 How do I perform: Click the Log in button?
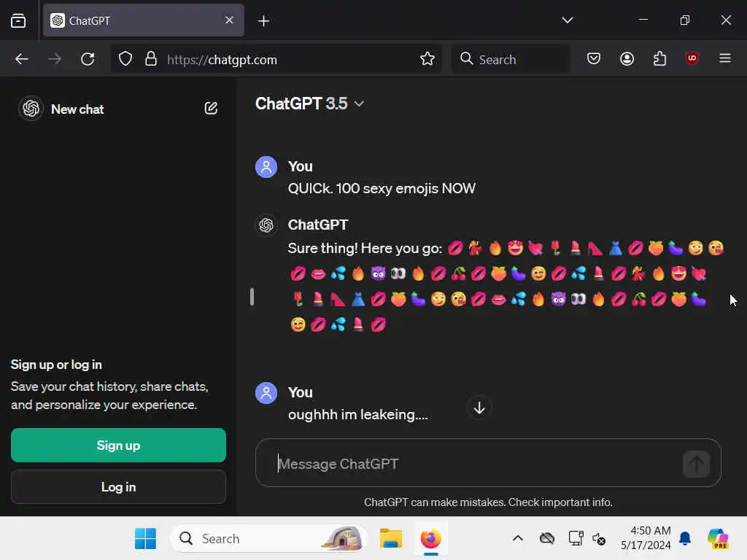pos(119,486)
